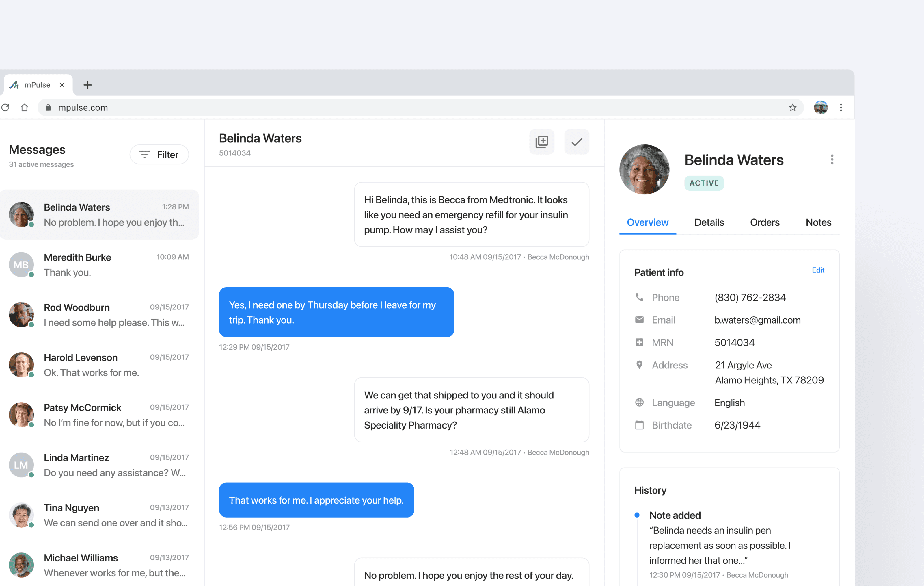Open new browser tab with plus icon

point(87,85)
